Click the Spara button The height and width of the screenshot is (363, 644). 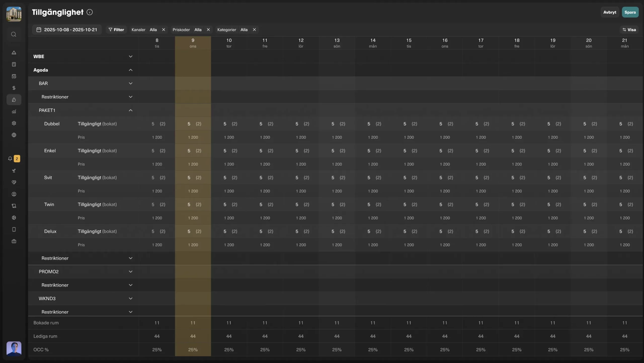click(630, 12)
